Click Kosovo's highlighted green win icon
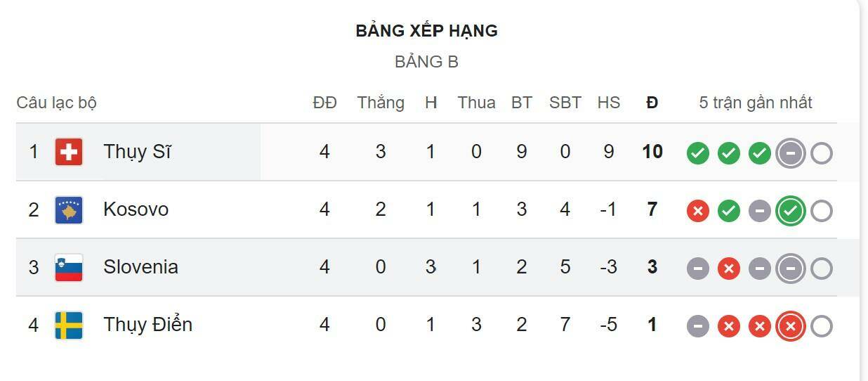The height and width of the screenshot is (381, 868). tap(790, 210)
